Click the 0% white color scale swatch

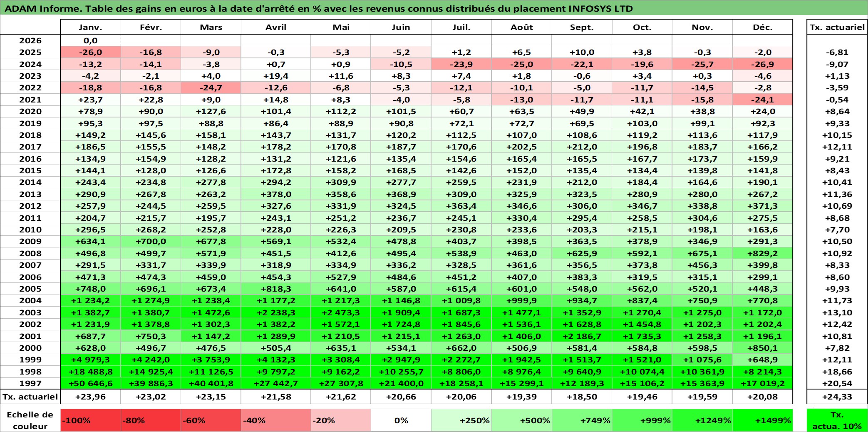pyautogui.click(x=401, y=420)
